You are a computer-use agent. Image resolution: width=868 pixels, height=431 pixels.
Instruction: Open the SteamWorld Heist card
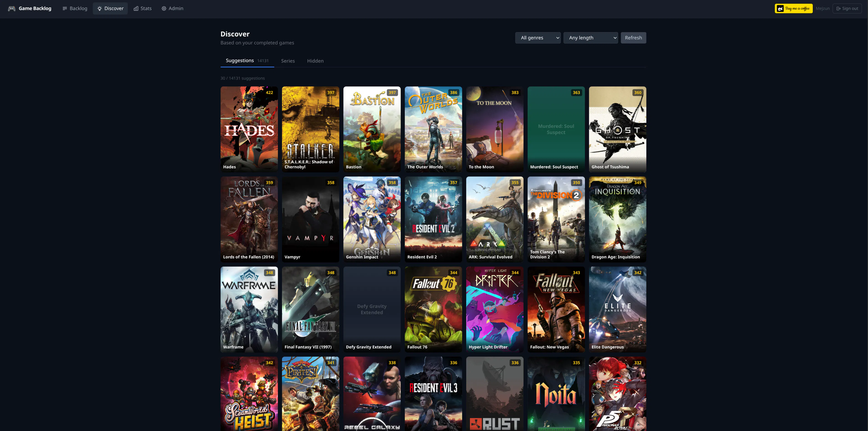tap(249, 394)
